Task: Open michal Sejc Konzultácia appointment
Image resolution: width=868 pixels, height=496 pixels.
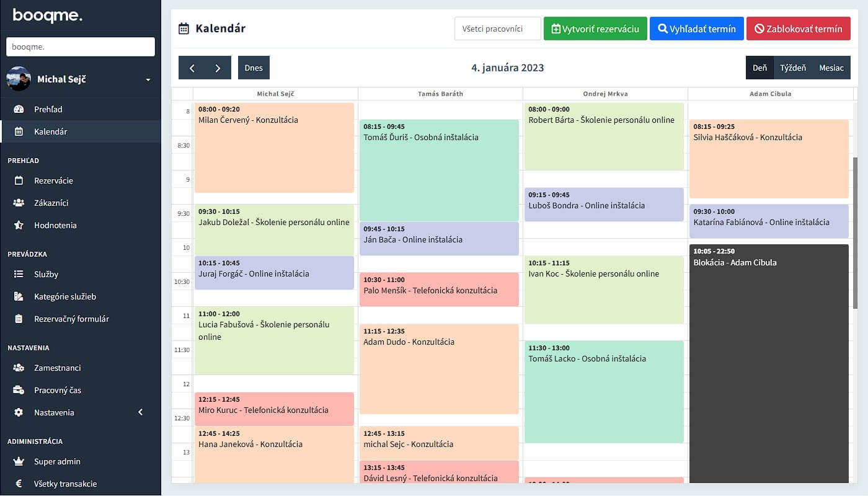Action: pyautogui.click(x=439, y=443)
